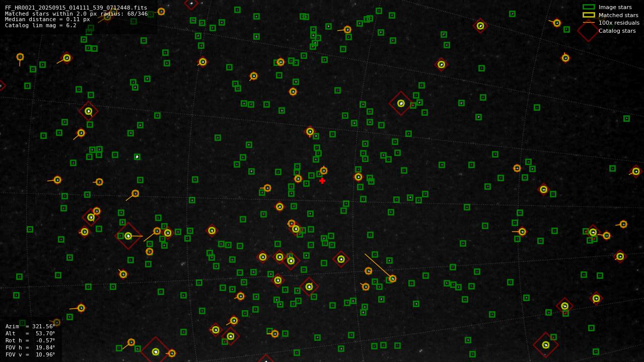Click the 'Image stars' legend label

point(615,8)
